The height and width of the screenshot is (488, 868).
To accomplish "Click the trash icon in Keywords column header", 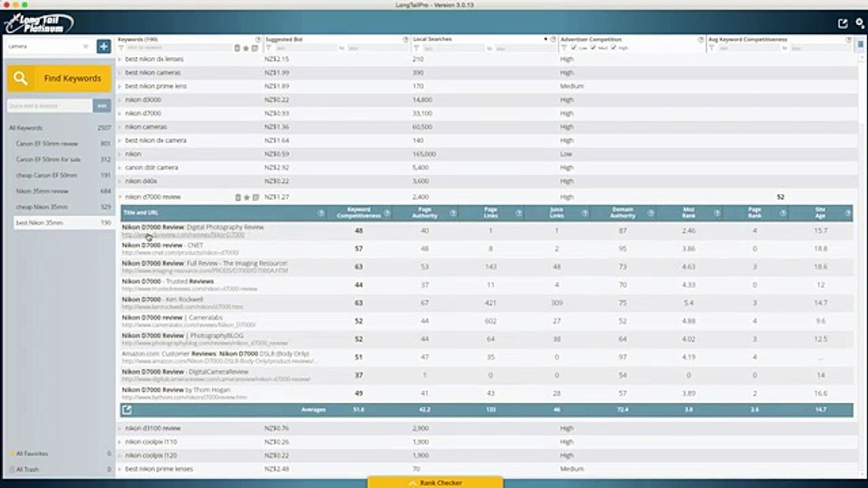I will point(237,48).
